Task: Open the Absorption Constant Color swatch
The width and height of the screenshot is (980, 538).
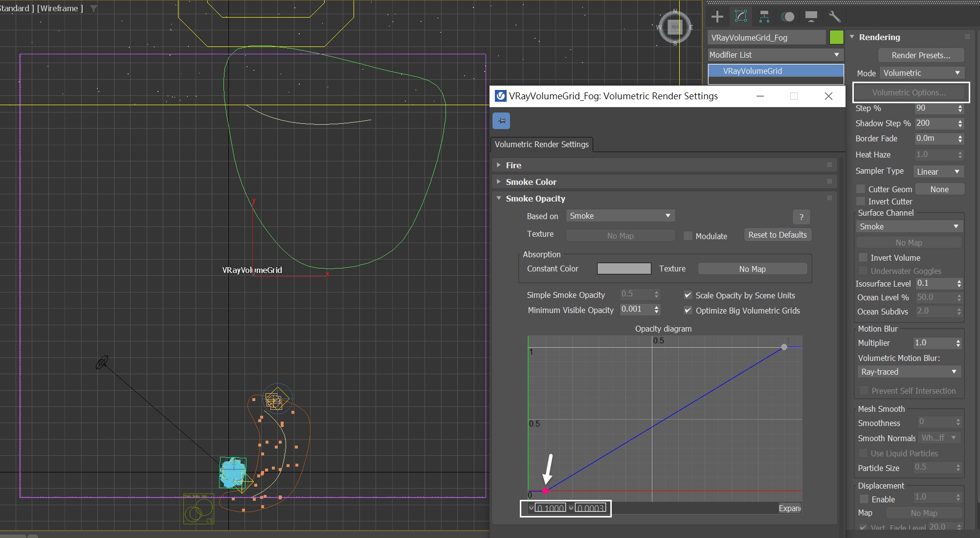Action: click(x=624, y=269)
